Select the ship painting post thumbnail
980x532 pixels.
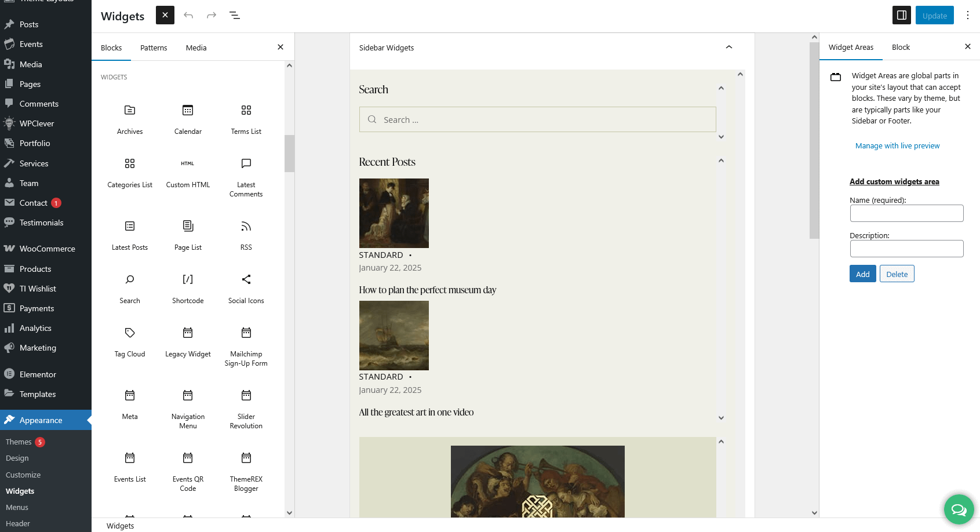394,336
